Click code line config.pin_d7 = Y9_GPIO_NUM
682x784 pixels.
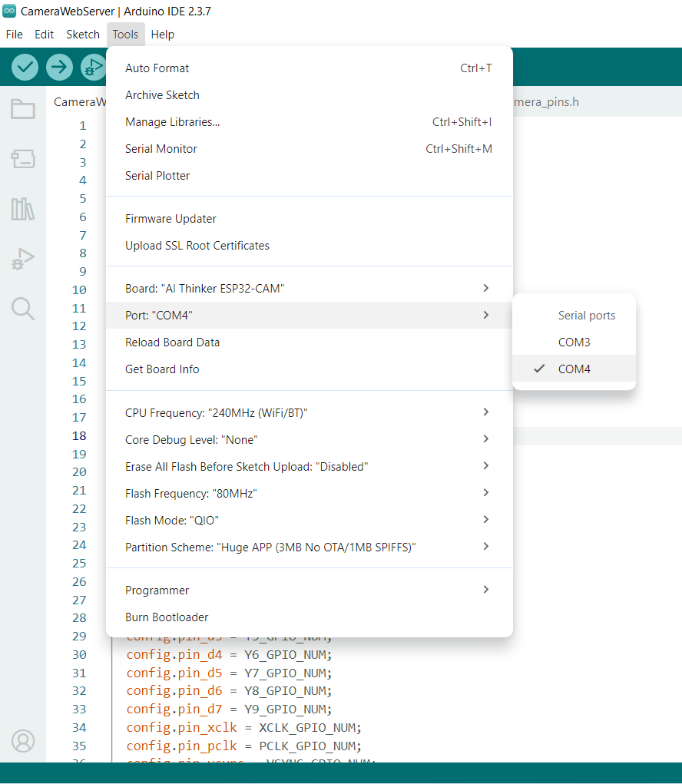(229, 709)
